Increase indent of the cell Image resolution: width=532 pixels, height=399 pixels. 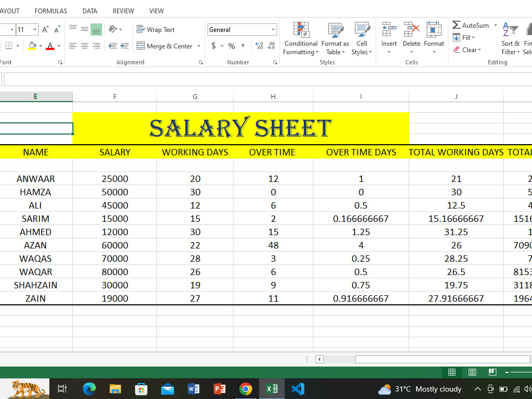point(124,46)
